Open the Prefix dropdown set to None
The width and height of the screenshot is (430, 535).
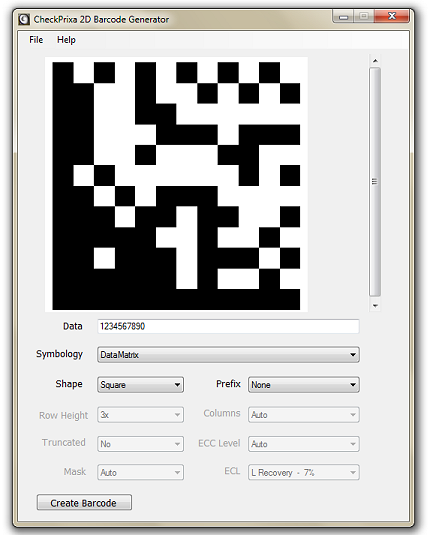pos(303,385)
